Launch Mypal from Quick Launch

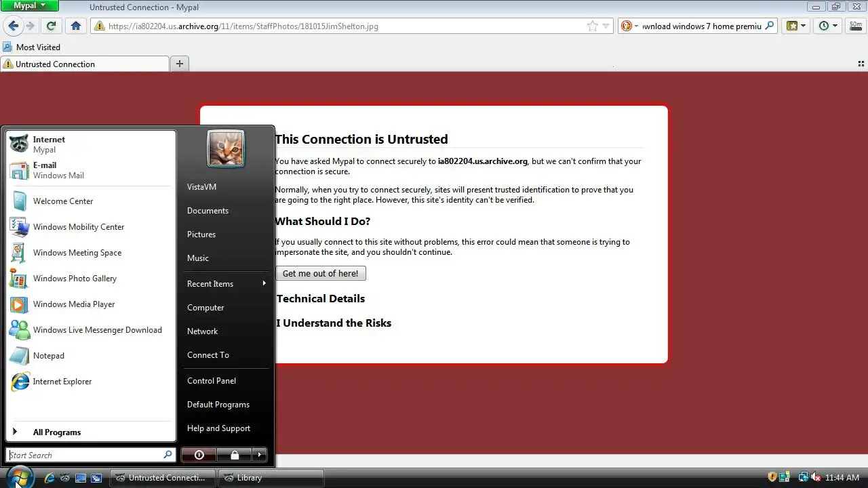click(65, 478)
